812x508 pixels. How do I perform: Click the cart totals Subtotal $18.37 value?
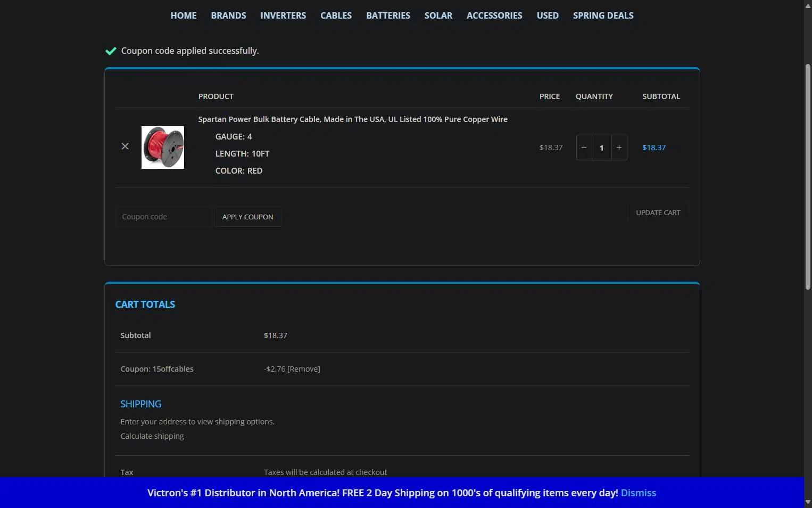[x=276, y=335]
